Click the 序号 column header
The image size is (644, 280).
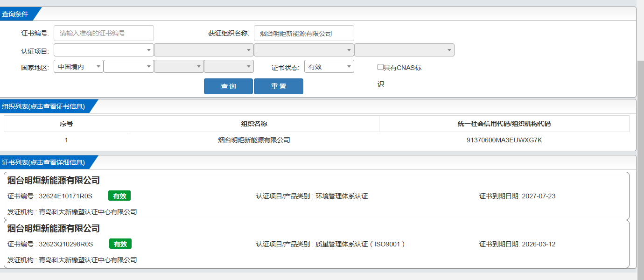point(66,124)
